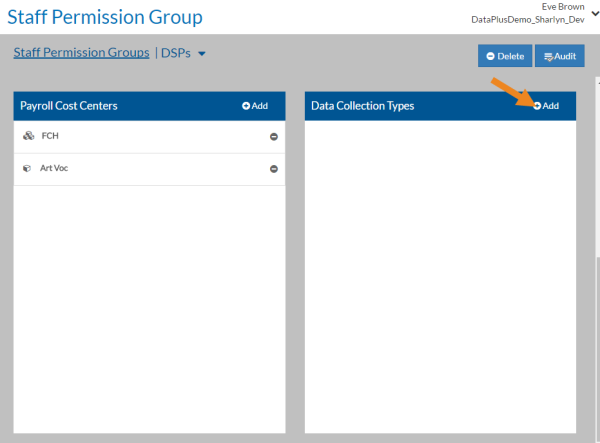Open the Audit log
Image resolution: width=600 pixels, height=443 pixels.
click(x=560, y=56)
